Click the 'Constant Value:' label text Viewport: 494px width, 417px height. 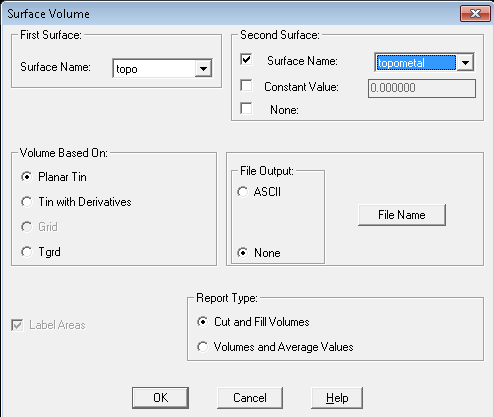point(301,87)
